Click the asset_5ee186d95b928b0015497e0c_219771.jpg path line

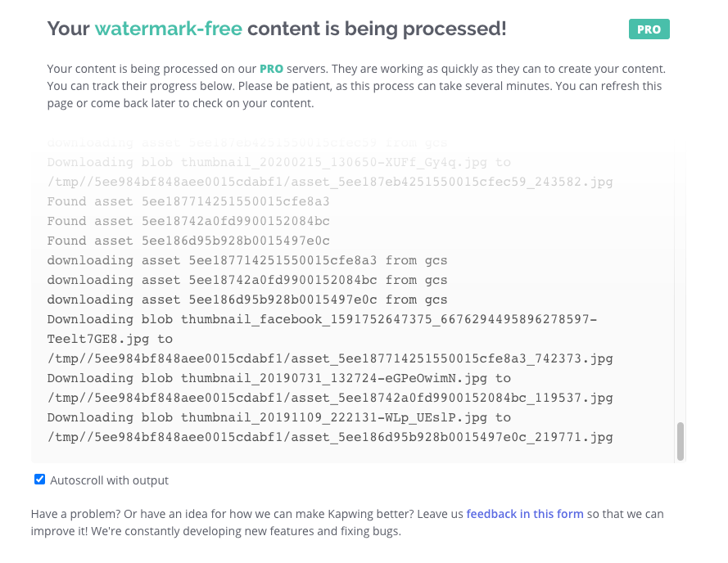click(x=330, y=437)
